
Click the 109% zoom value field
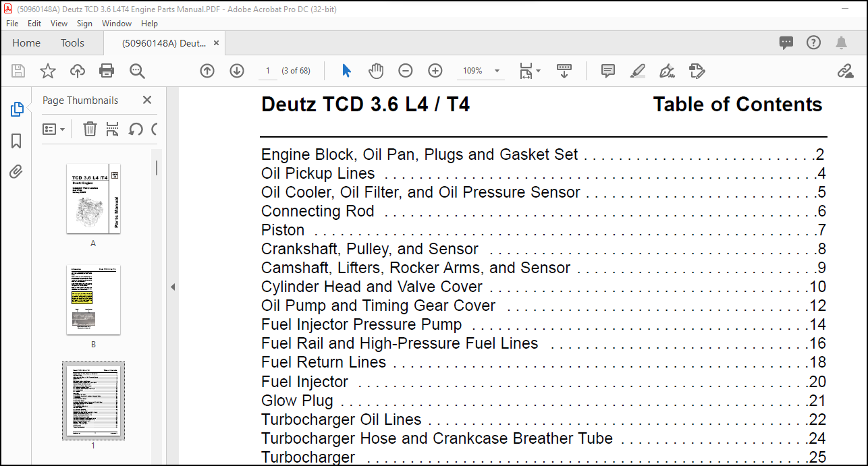(472, 71)
